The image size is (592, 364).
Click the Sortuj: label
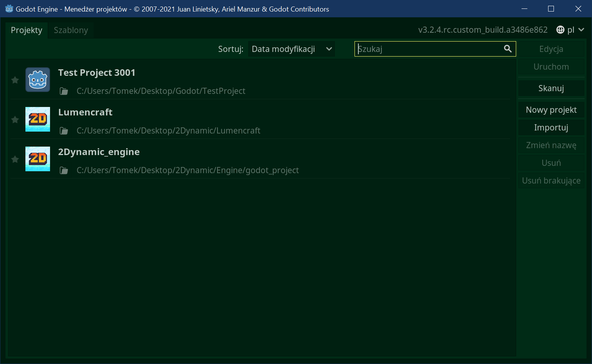[231, 49]
